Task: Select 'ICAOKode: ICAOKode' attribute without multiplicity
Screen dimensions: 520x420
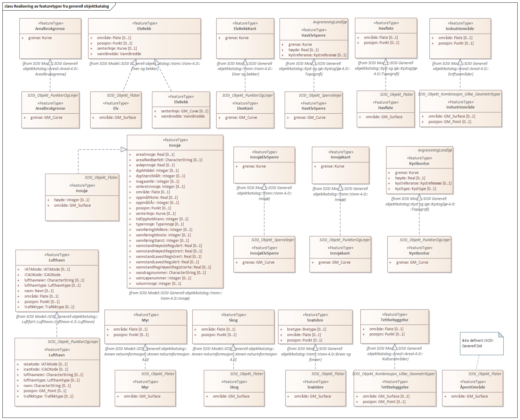Action: point(42,275)
